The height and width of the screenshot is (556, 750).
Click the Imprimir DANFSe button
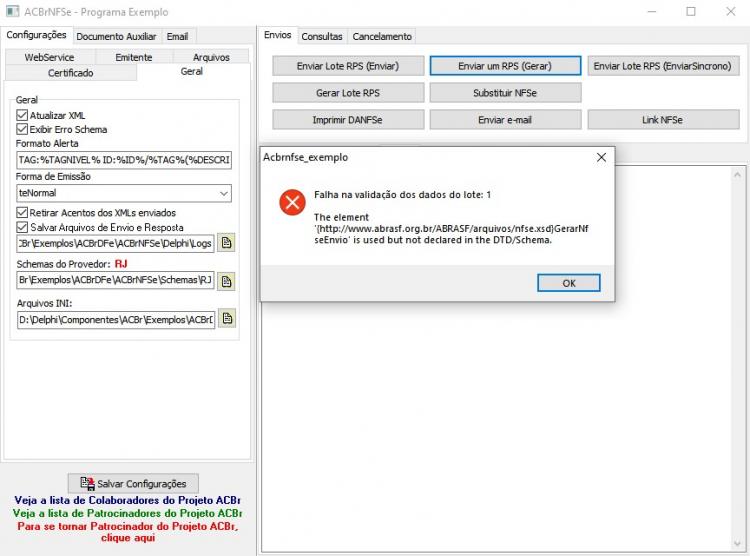[x=348, y=120]
